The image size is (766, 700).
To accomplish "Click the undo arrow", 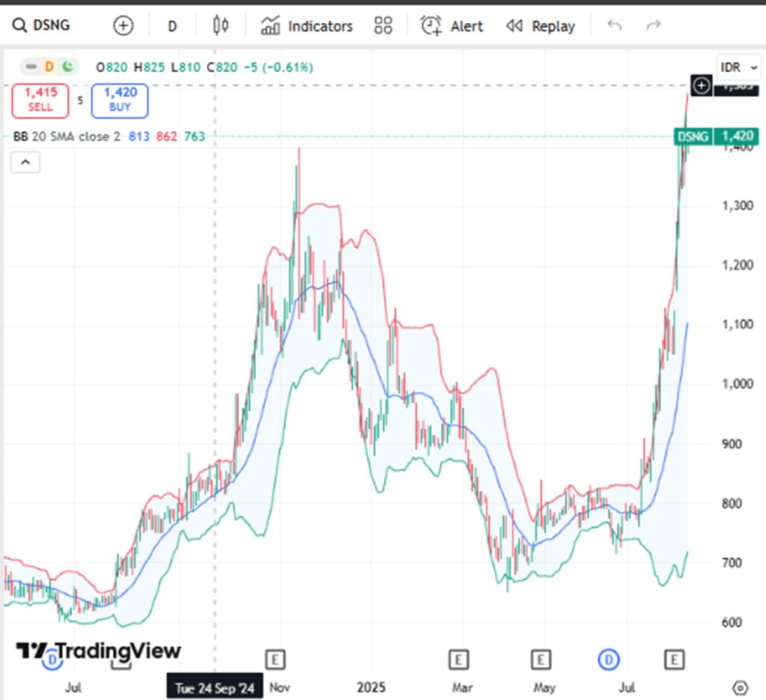I will pos(615,25).
